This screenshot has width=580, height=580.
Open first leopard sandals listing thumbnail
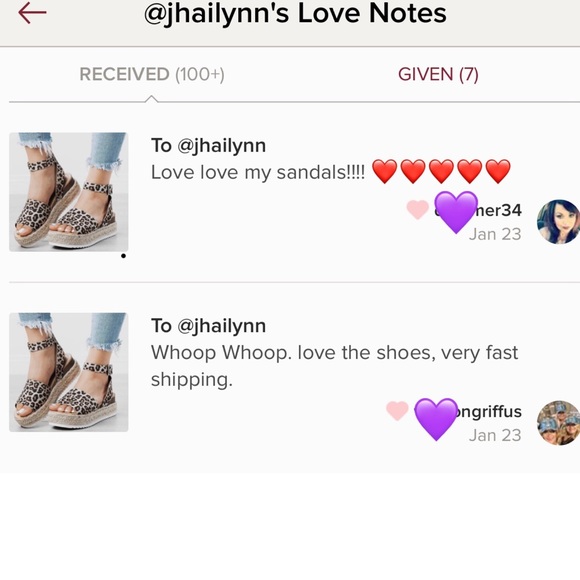click(x=69, y=192)
